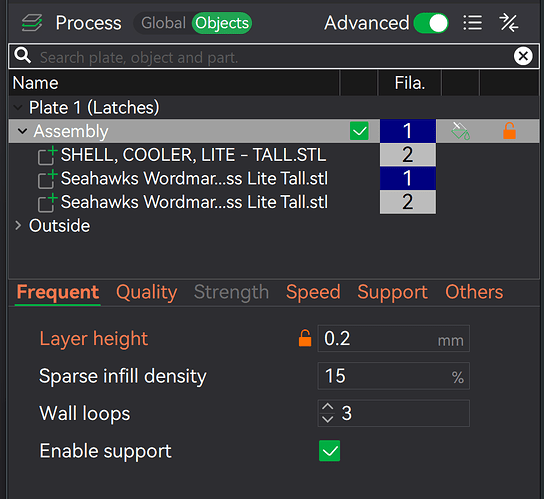Image resolution: width=544 pixels, height=499 pixels.
Task: Select the second Seahawks Wordmar...ss Lite Tall.stl
Action: [194, 202]
